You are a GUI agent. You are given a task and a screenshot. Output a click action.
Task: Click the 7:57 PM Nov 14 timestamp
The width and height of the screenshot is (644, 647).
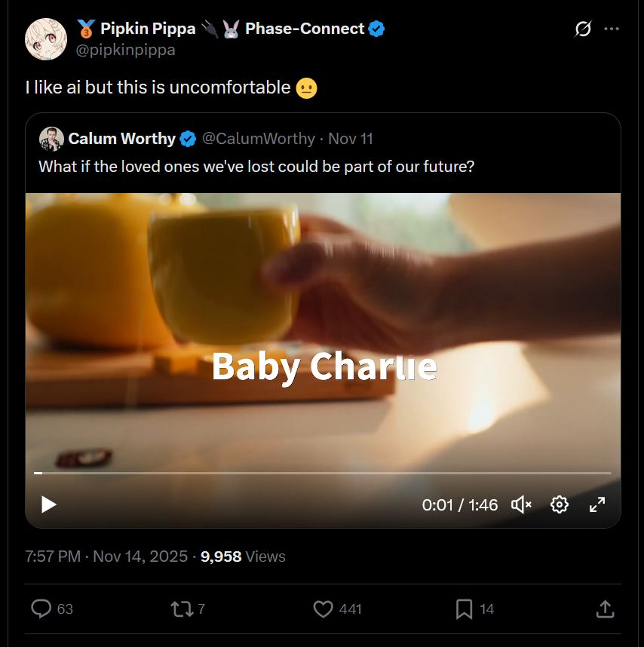pos(106,557)
